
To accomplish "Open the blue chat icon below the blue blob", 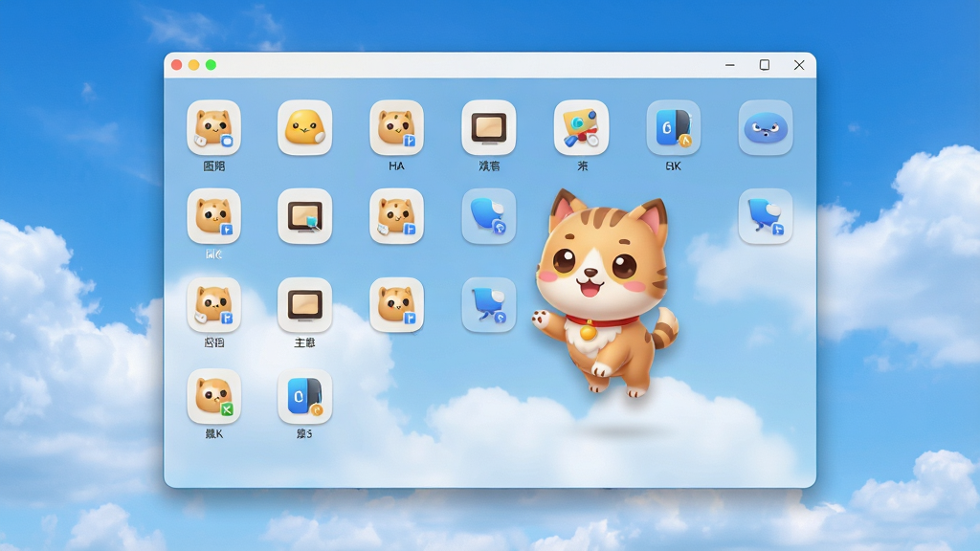I will [x=766, y=216].
